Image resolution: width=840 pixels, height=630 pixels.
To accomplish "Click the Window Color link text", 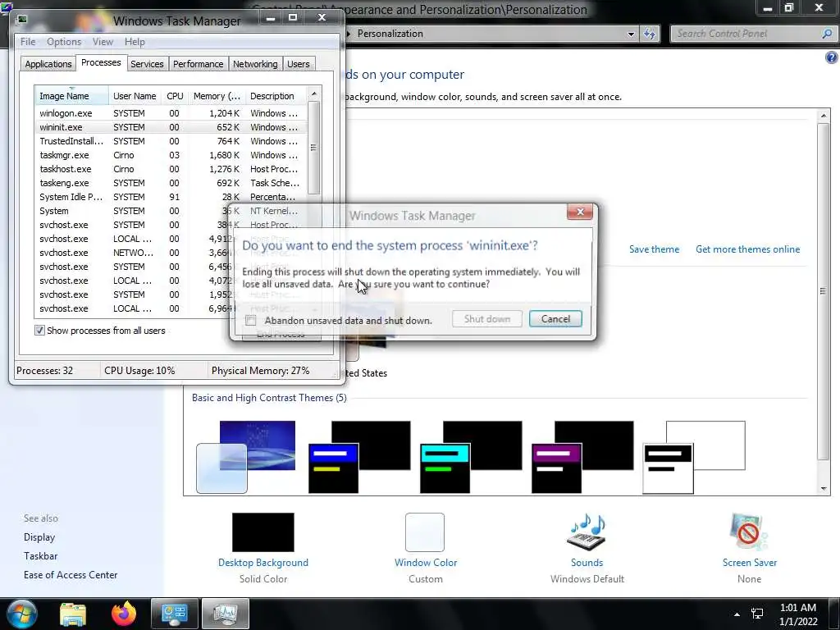I will (x=426, y=563).
